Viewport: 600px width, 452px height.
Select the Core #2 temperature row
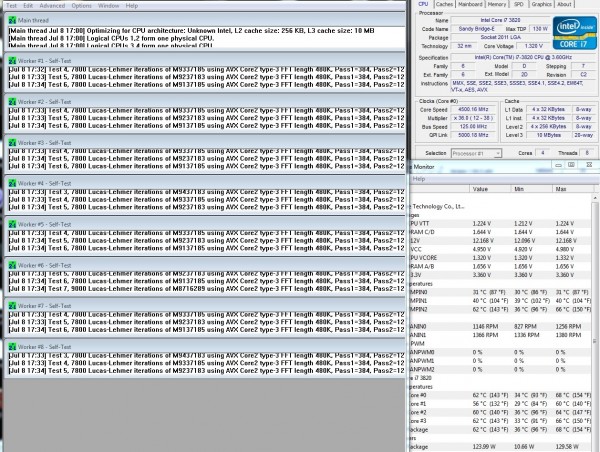coord(501,413)
